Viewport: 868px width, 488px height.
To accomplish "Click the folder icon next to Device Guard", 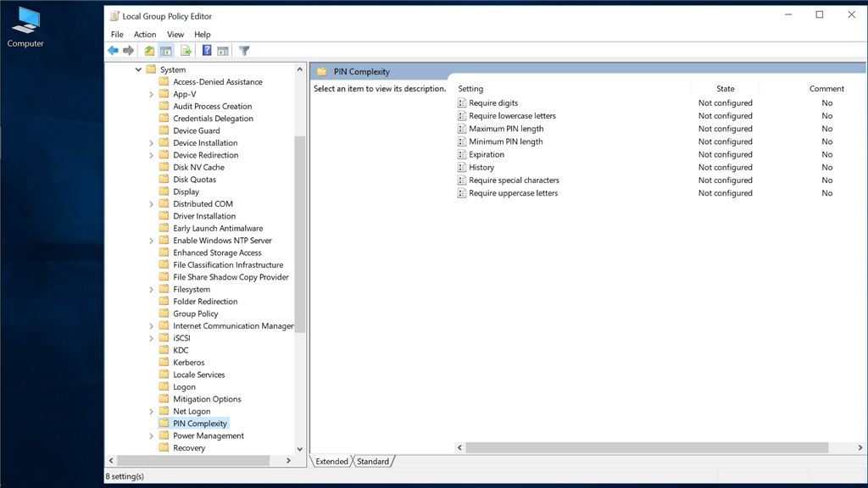I will click(x=164, y=130).
